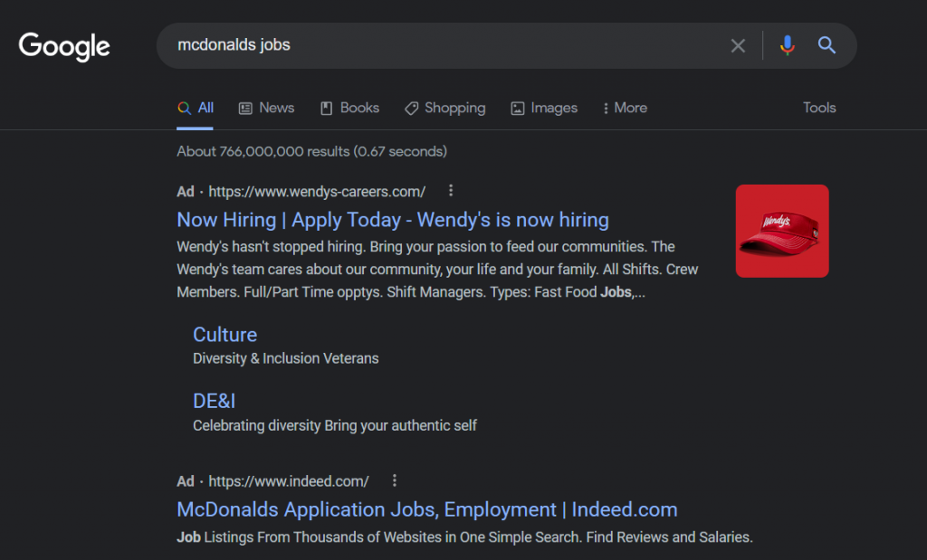Open 'Now Hiring | Apply Today - Wendy's' link

coord(393,220)
